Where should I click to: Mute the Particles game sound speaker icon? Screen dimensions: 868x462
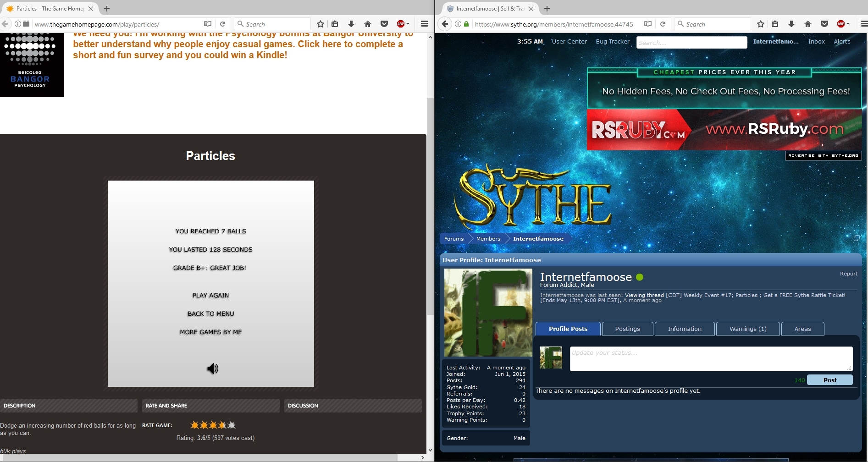212,368
